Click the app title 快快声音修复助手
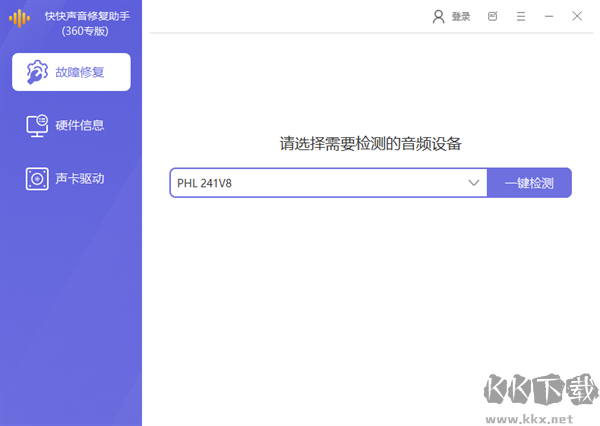 click(x=87, y=16)
